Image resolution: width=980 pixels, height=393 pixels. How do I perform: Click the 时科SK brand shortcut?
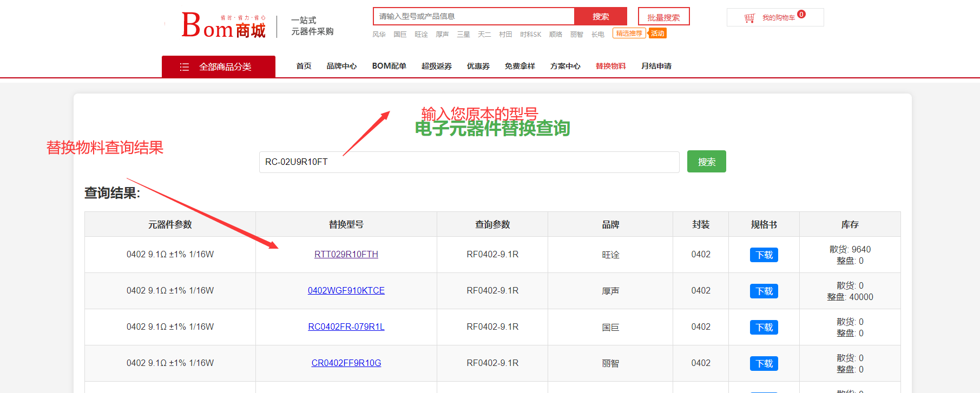pos(530,34)
